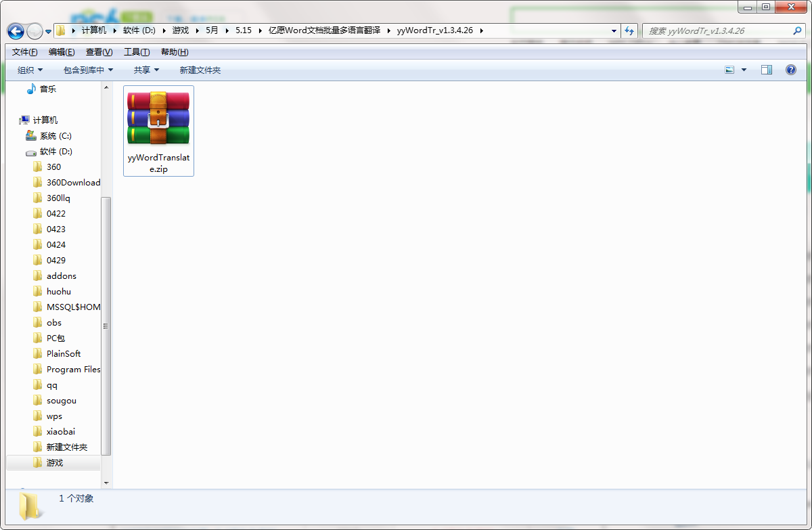Screen dimensions: 812x530
Task: Open the 360 folder in tree
Action: click(x=53, y=167)
